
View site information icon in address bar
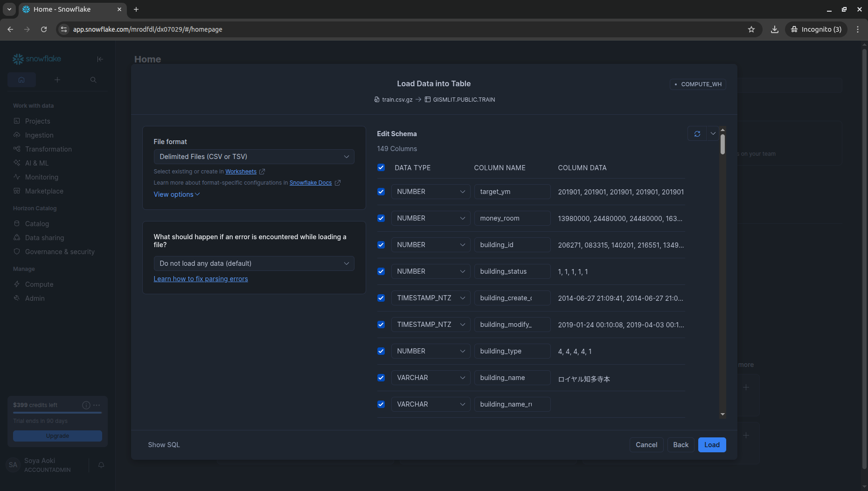click(x=64, y=29)
